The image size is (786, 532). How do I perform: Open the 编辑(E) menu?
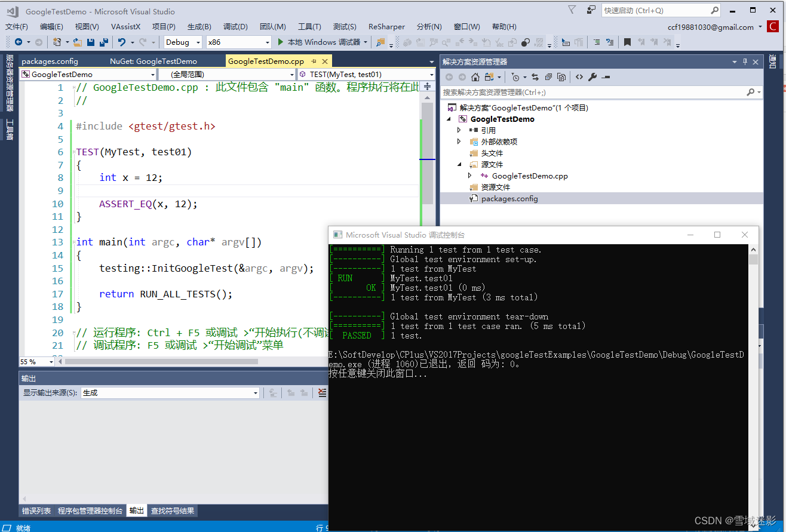coord(51,27)
